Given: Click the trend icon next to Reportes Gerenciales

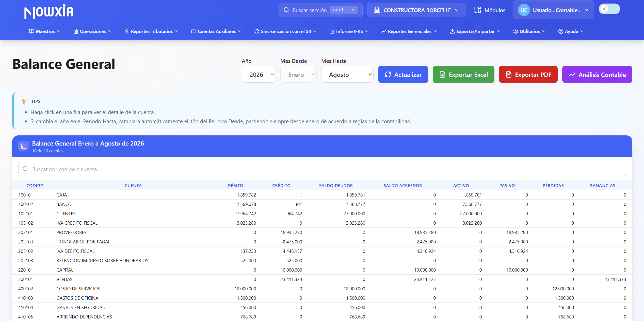Looking at the screenshot, I should pyautogui.click(x=383, y=31).
